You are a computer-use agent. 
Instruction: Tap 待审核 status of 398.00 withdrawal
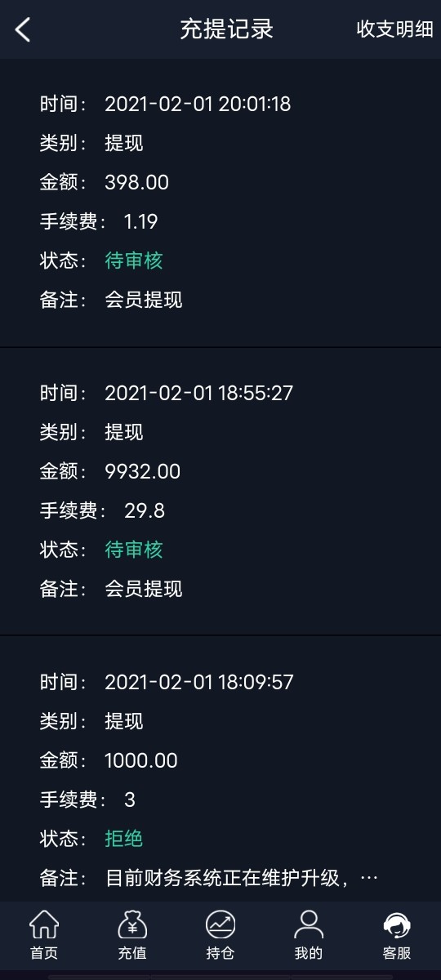click(x=134, y=261)
